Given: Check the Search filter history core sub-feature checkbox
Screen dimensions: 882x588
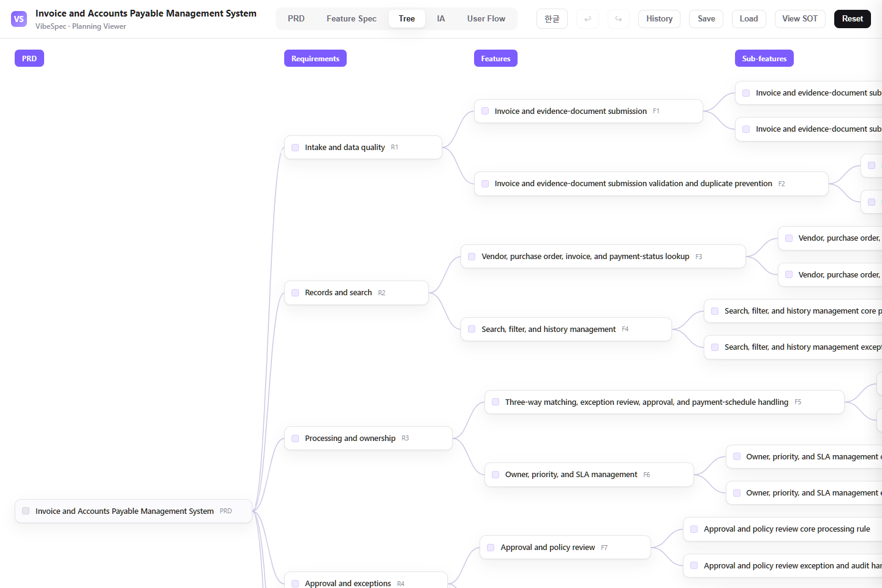Looking at the screenshot, I should click(715, 311).
